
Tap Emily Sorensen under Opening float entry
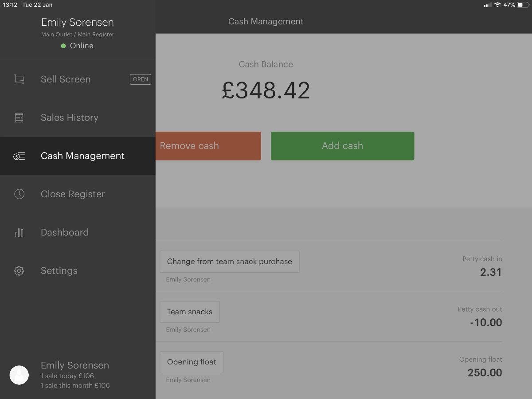(x=188, y=380)
